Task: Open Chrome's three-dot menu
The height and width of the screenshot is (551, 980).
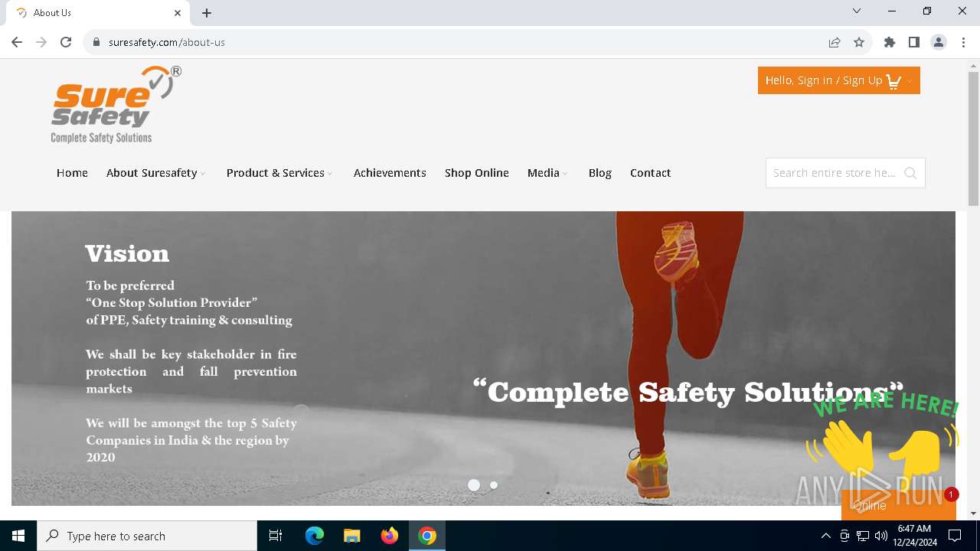Action: [963, 42]
